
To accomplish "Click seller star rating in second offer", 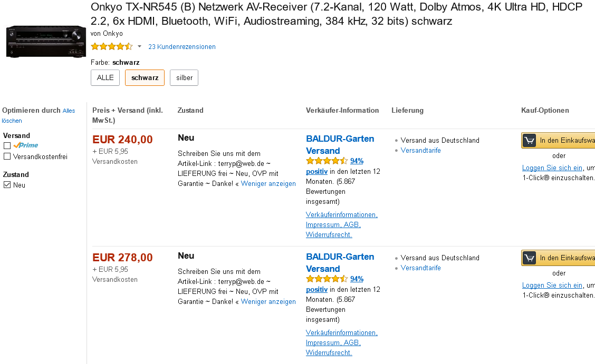I will 327,279.
